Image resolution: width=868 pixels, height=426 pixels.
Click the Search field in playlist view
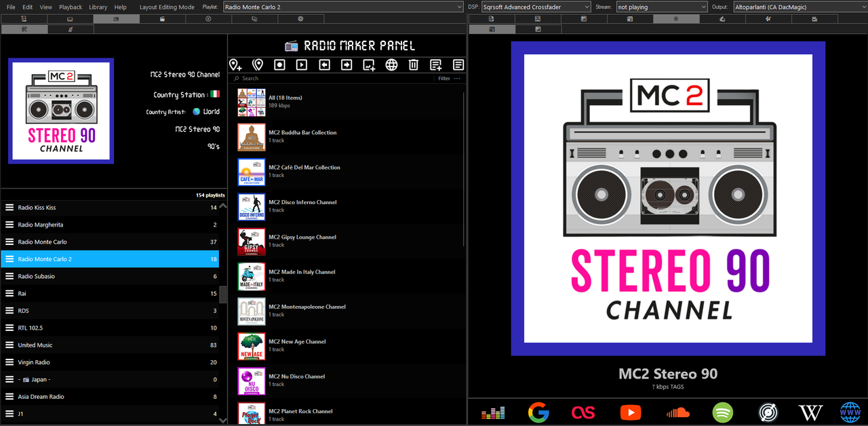tap(332, 79)
